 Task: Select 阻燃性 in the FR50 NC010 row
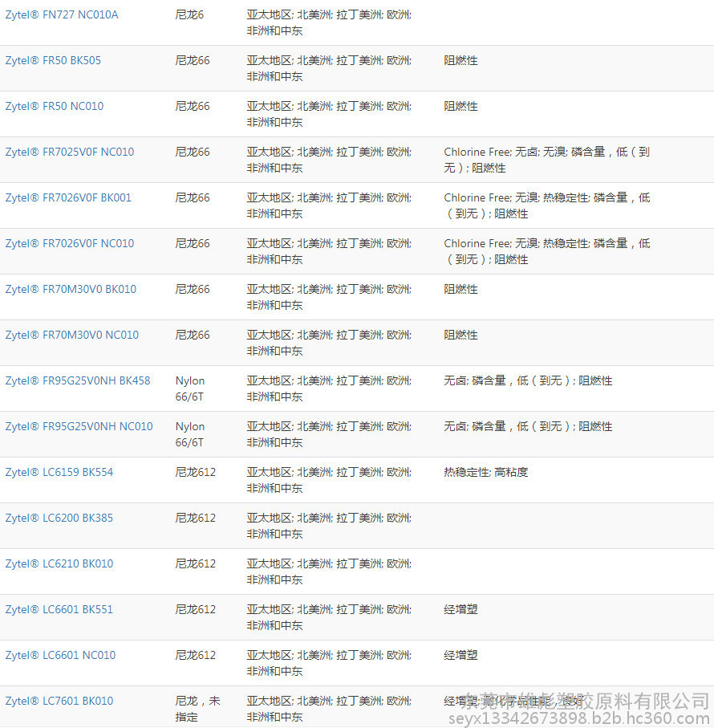click(x=460, y=106)
